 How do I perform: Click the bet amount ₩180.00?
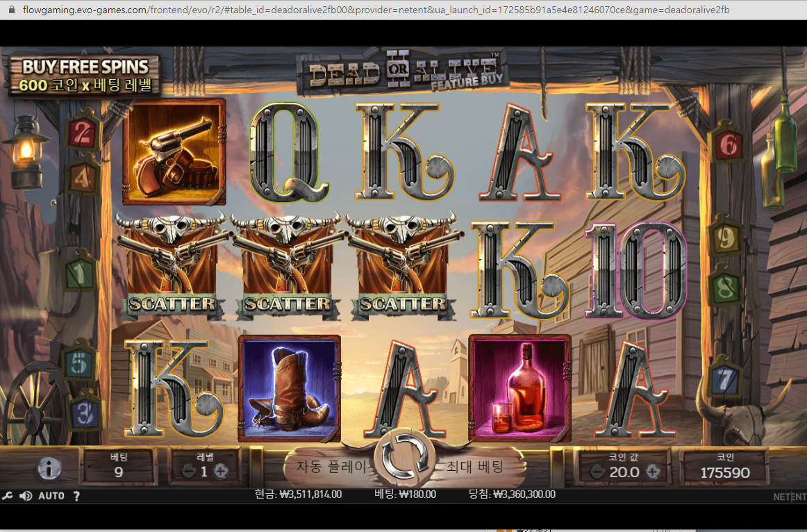click(405, 494)
